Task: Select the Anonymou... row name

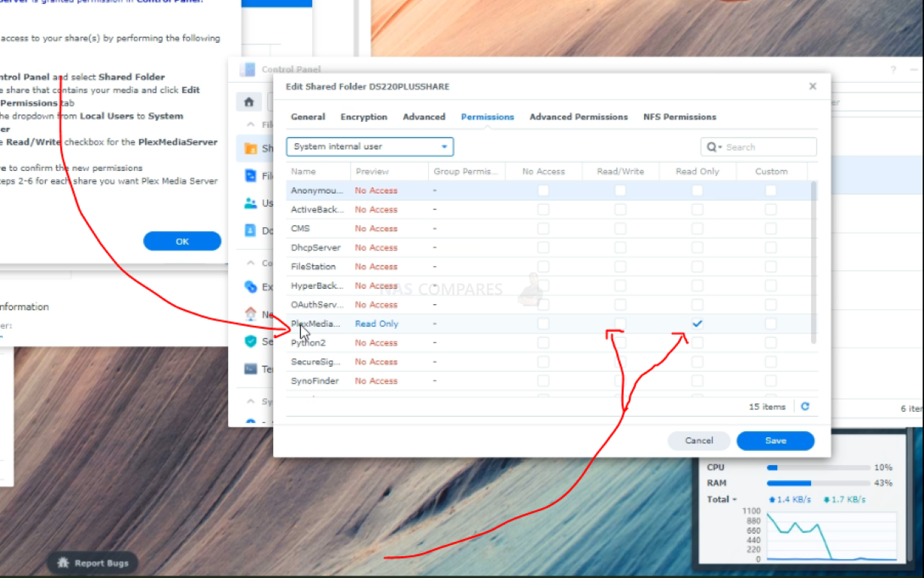Action: (x=317, y=190)
